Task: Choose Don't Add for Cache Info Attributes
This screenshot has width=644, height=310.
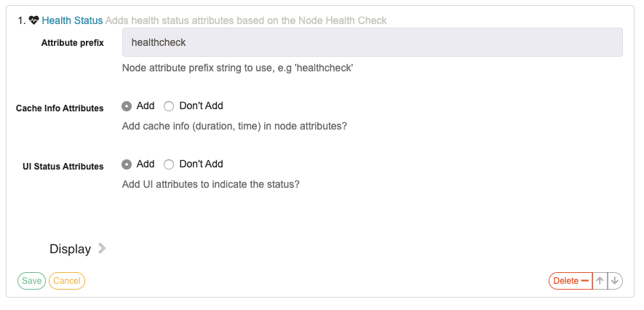Action: tap(168, 106)
